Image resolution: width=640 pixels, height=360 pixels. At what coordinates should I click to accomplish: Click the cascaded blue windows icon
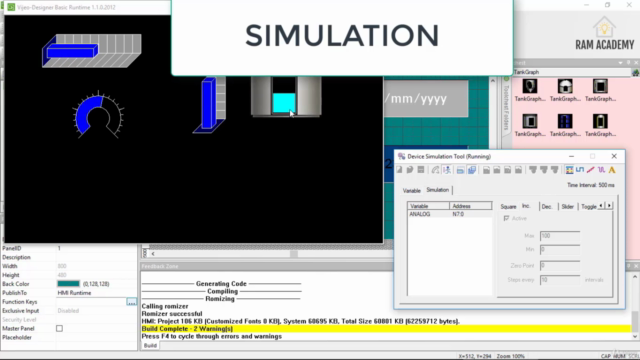tap(472, 170)
